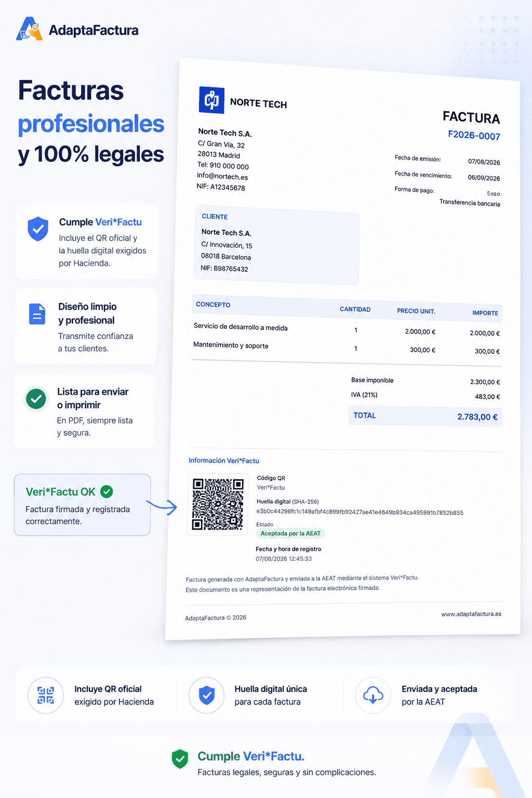Select the Base imponible amount 2.300,00 €

(485, 382)
